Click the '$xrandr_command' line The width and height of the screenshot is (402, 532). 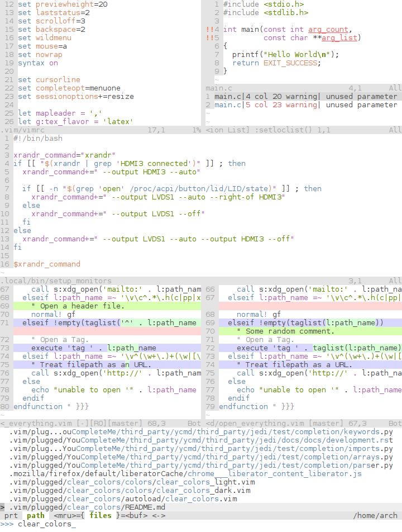coord(47,264)
